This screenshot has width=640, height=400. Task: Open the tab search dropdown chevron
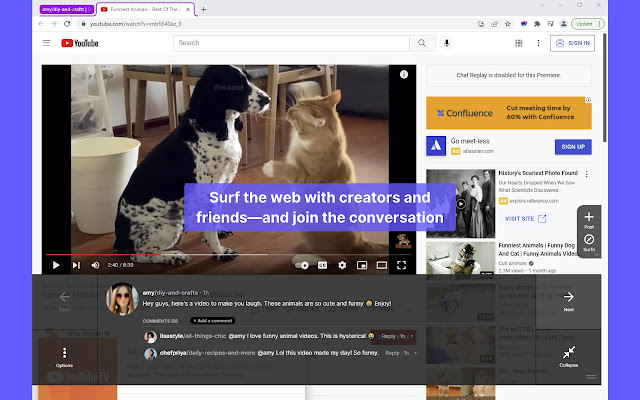542,5
